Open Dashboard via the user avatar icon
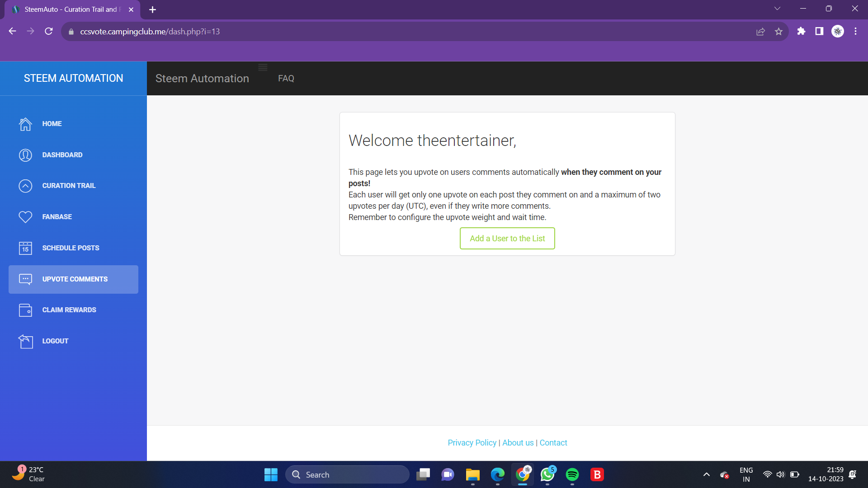Screen dimensions: 868x488 pyautogui.click(x=25, y=155)
